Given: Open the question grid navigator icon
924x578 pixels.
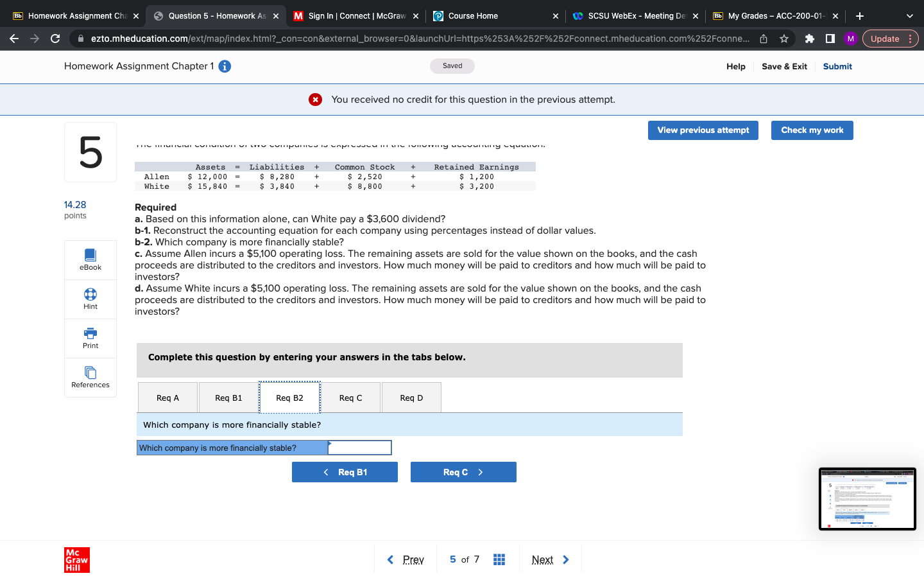Looking at the screenshot, I should (x=499, y=559).
